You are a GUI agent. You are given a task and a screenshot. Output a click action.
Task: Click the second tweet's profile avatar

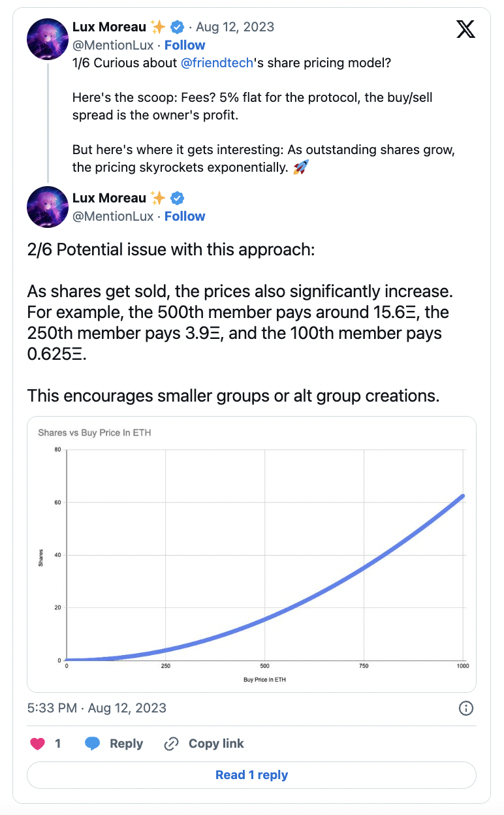[48, 207]
